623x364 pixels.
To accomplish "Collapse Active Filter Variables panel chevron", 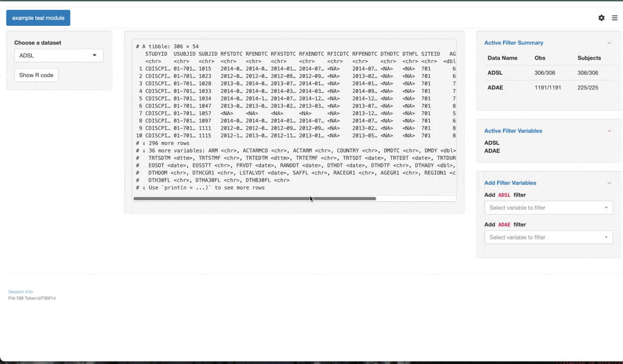I will pyautogui.click(x=609, y=131).
